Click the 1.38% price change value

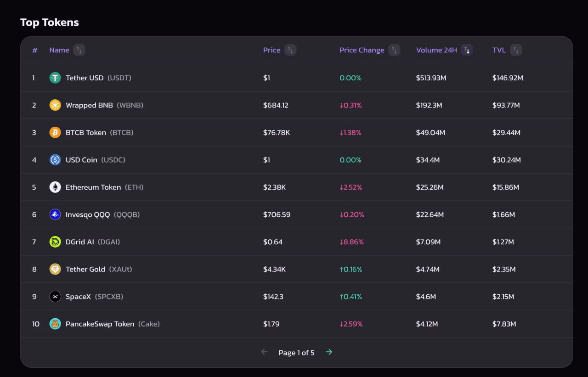351,133
